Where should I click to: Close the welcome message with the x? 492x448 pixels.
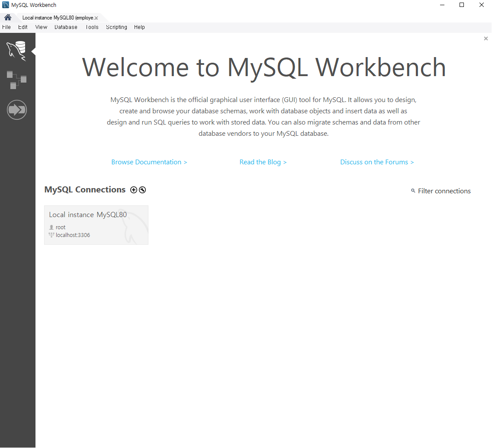click(x=486, y=38)
